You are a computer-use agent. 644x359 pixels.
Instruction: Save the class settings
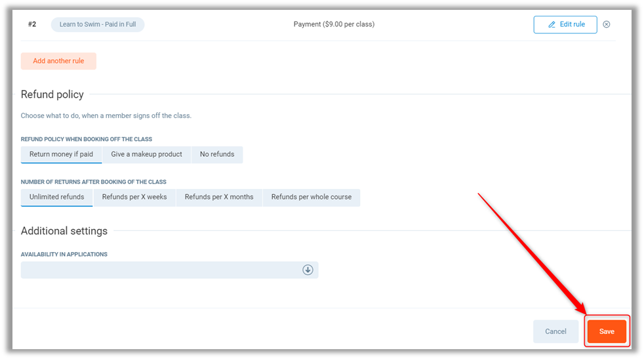607,331
